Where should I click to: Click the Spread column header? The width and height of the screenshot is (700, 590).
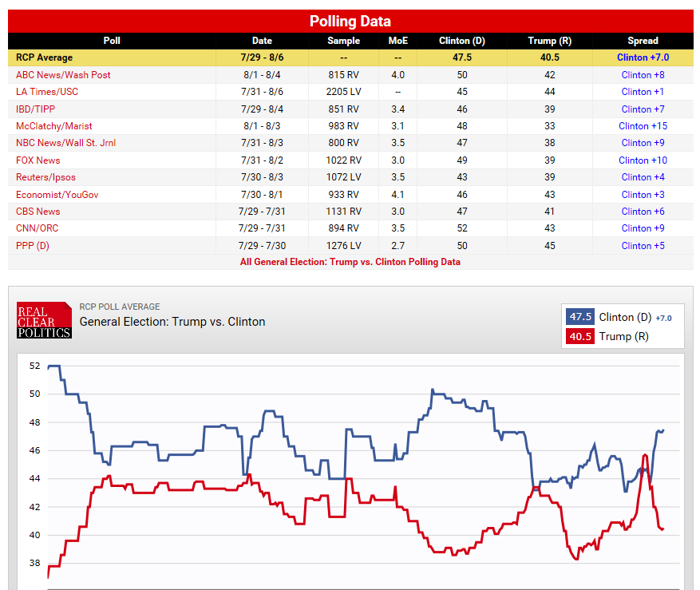click(643, 41)
